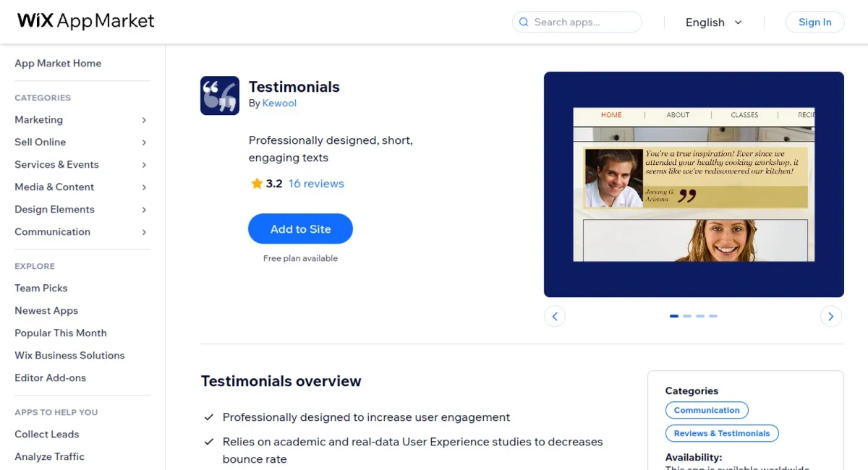Click the Kewool developer link
This screenshot has height=470, width=868.
tap(279, 103)
